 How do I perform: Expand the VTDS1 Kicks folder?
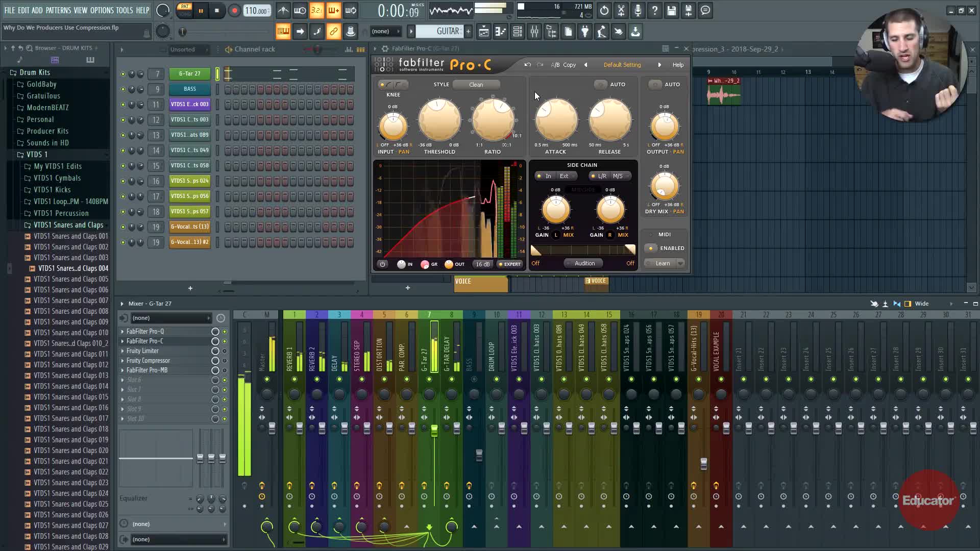pyautogui.click(x=52, y=190)
